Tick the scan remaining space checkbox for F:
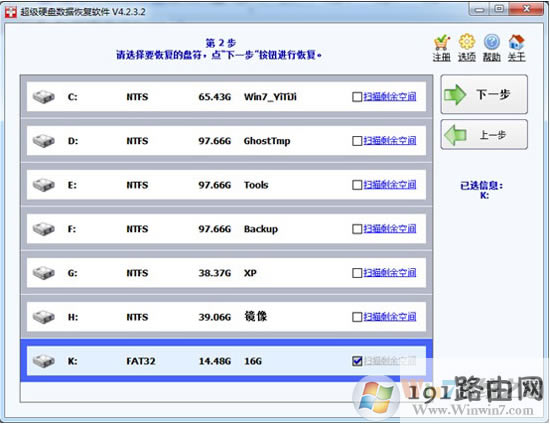550x424 pixels. 357,229
